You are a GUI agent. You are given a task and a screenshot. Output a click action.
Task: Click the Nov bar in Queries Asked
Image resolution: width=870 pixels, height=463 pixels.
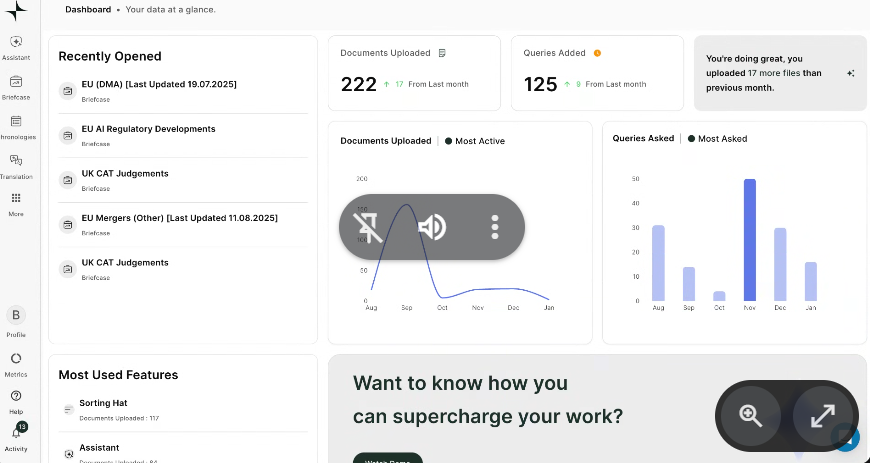[750, 240]
